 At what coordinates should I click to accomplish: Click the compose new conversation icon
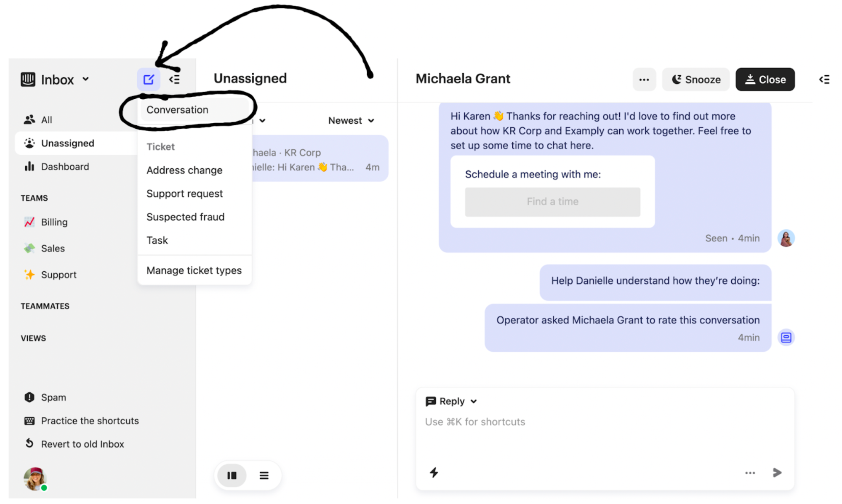pyautogui.click(x=148, y=80)
